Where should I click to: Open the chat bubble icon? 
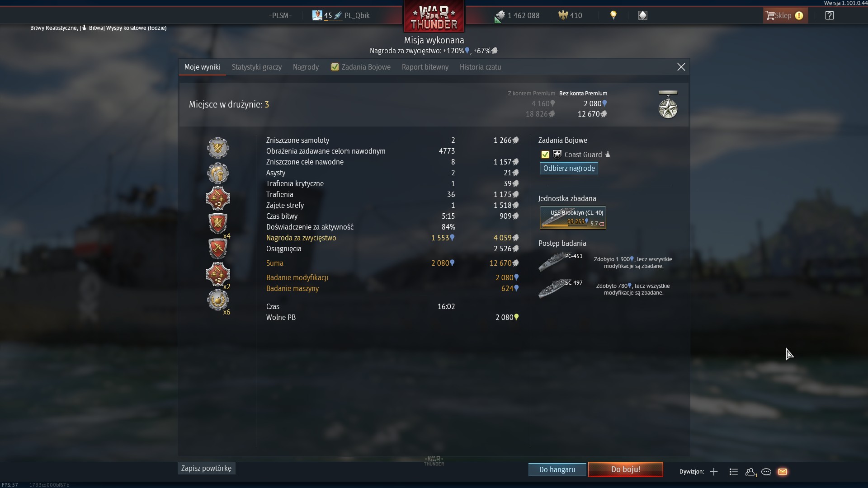click(x=766, y=472)
